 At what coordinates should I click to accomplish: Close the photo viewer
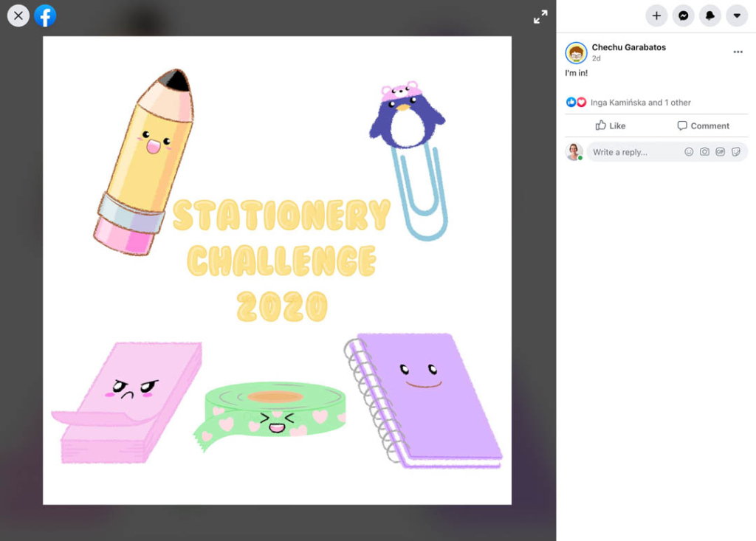click(18, 15)
